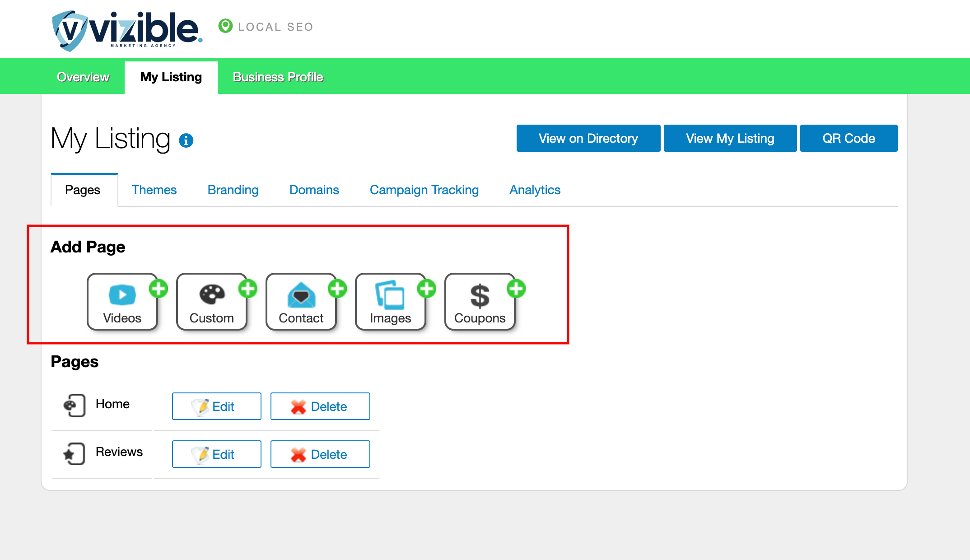Add a Coupons page

pos(480,302)
